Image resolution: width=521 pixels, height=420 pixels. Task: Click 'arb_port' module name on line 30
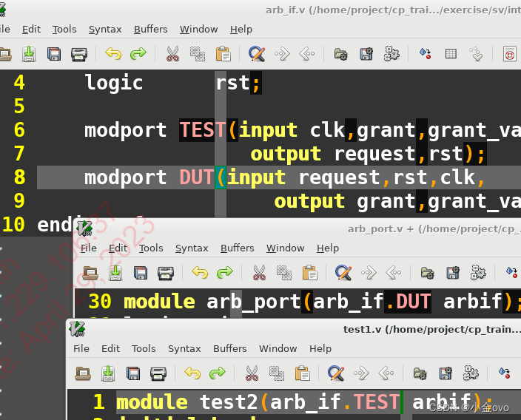[254, 302]
